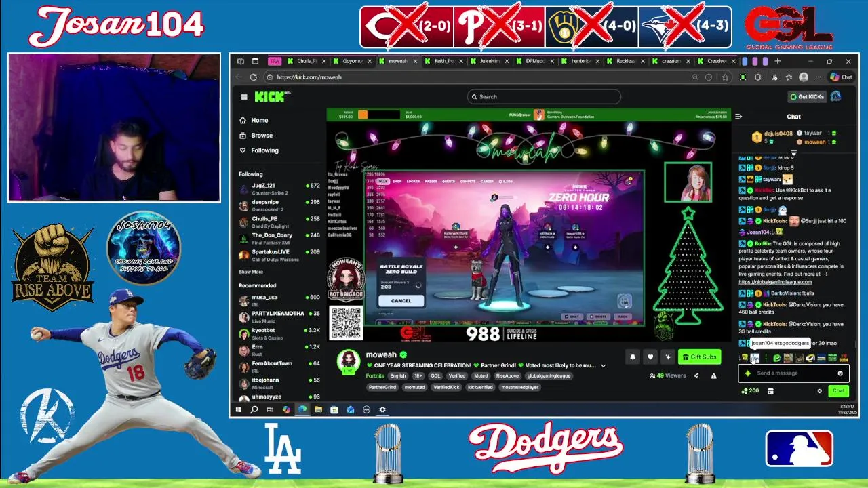Click CANCEL in the Fortnite stream
Screen dimensions: 868x488
click(401, 301)
